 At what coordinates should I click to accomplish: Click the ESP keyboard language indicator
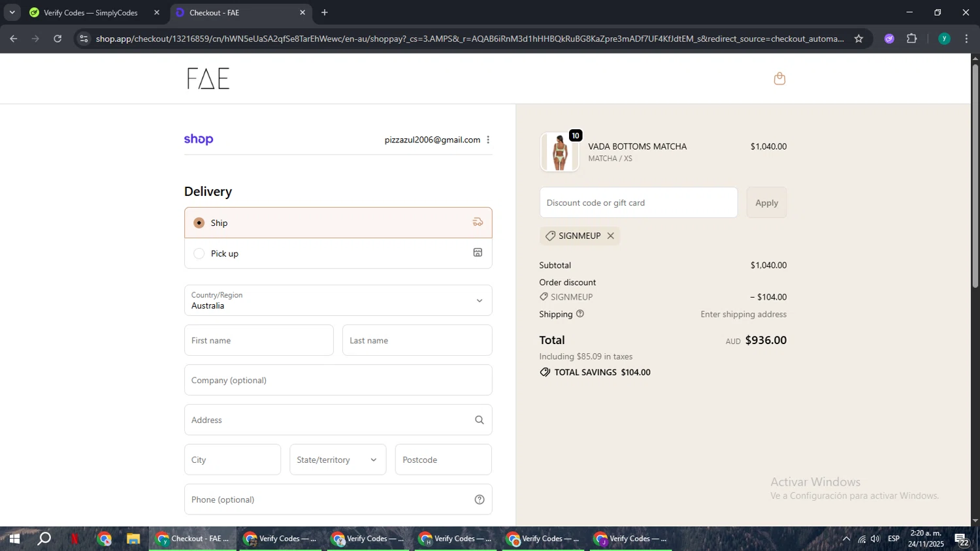click(893, 539)
